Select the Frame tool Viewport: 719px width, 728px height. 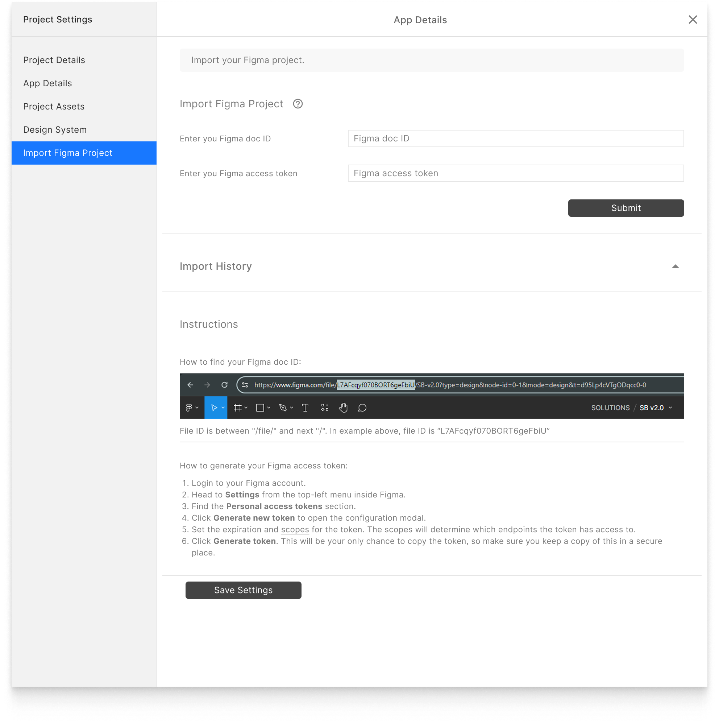click(238, 408)
